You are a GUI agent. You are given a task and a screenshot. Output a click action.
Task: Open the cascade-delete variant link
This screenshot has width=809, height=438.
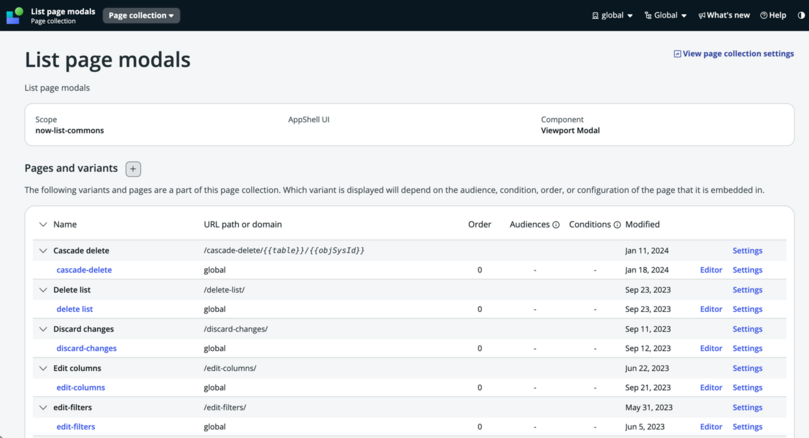coord(84,270)
